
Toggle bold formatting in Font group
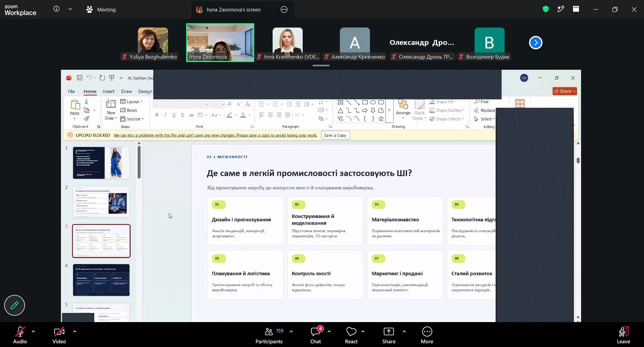[x=157, y=115]
